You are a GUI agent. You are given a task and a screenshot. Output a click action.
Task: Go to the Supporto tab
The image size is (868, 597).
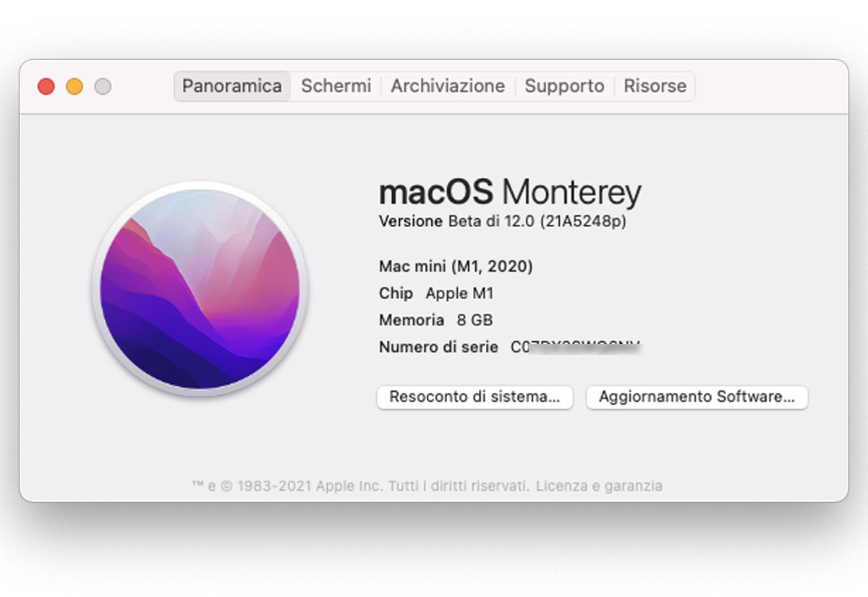[564, 86]
